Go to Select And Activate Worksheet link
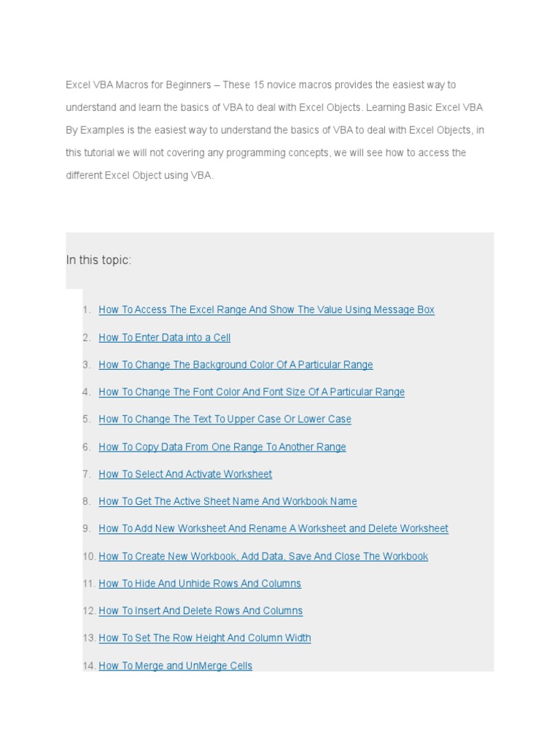The image size is (560, 747). (185, 474)
